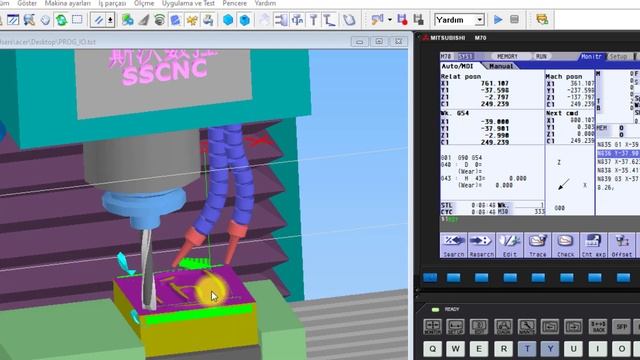Switch to the Monitr tab on CNC screen
Screen dimensions: 640x360
pyautogui.click(x=591, y=57)
